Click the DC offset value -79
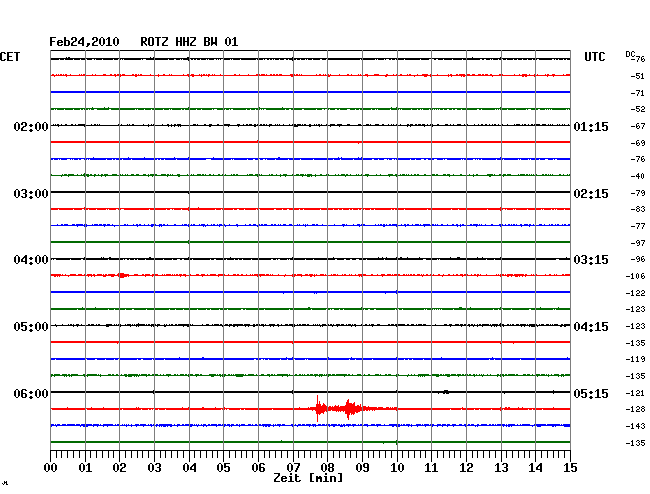 pos(638,193)
